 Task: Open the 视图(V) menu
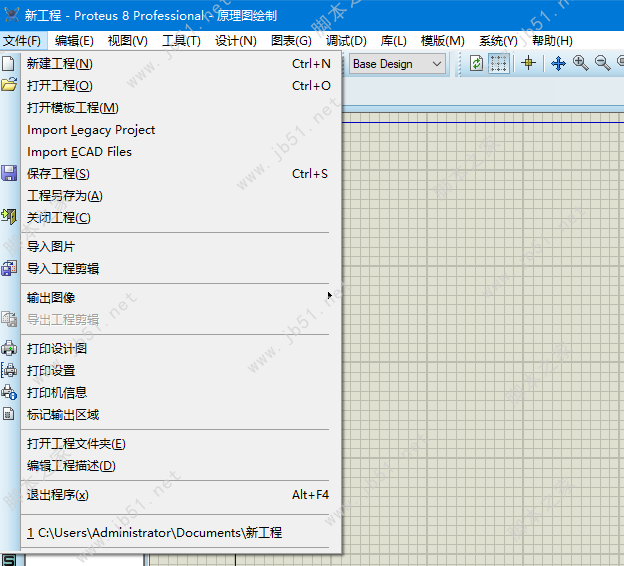(128, 41)
